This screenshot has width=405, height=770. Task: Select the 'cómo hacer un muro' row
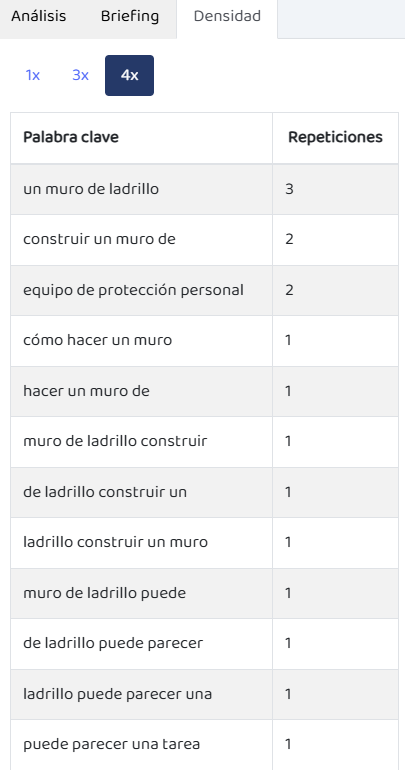[204, 341]
